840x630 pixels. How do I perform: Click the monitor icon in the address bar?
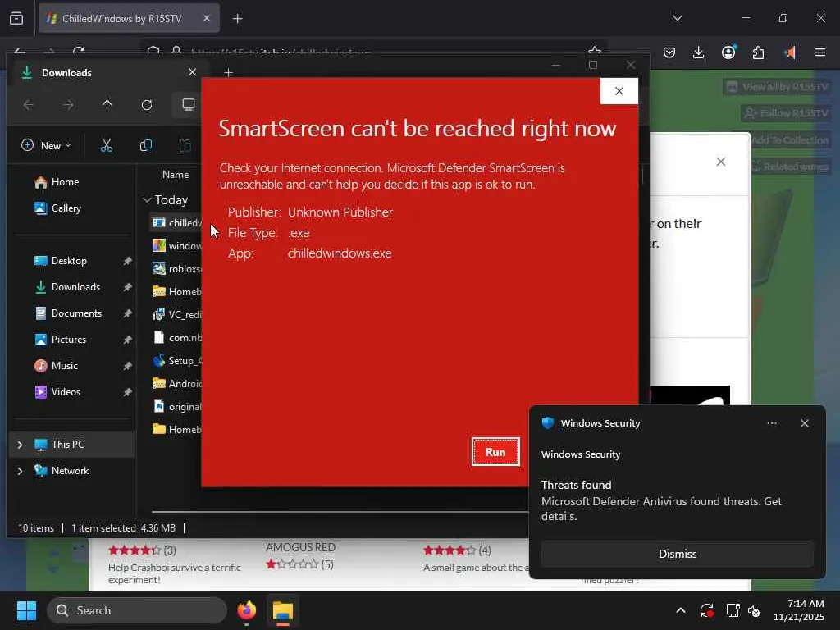click(189, 104)
